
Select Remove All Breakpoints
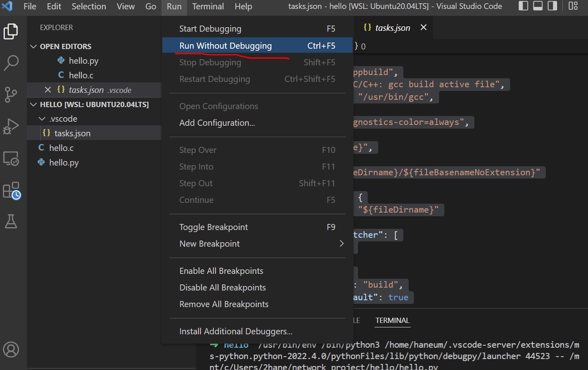click(x=257, y=304)
